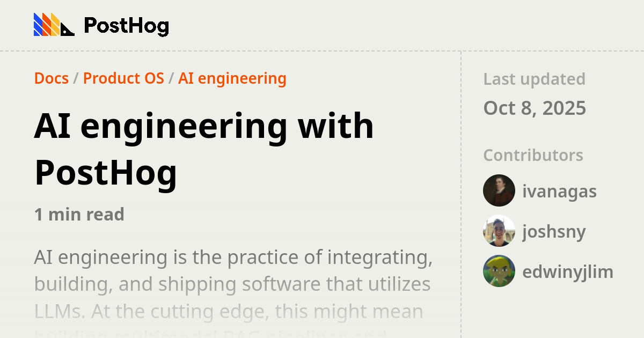Click the top navigation header bar
The width and height of the screenshot is (644, 338).
tap(322, 24)
